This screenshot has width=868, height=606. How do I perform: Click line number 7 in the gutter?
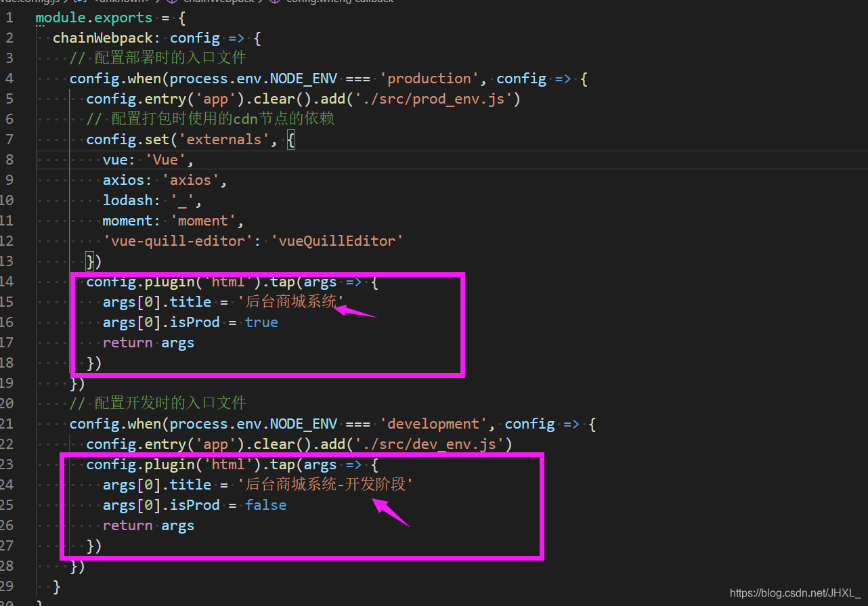[x=9, y=139]
